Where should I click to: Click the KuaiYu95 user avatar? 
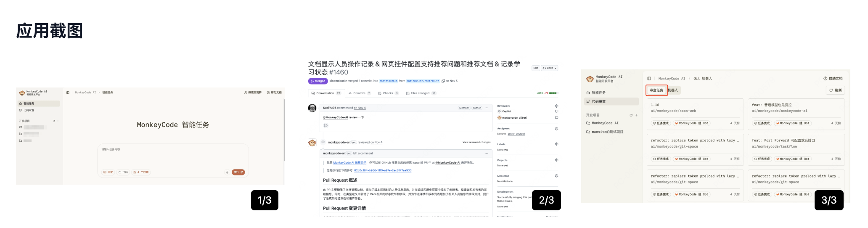(x=312, y=108)
